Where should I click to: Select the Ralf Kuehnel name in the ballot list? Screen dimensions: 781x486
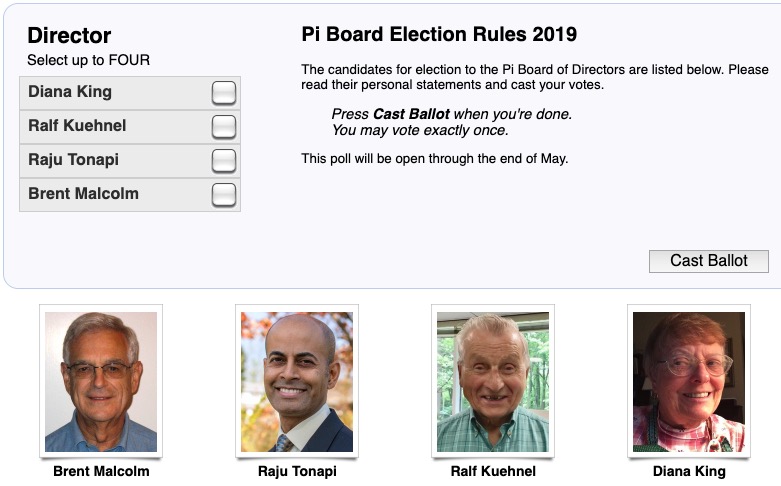tap(77, 125)
